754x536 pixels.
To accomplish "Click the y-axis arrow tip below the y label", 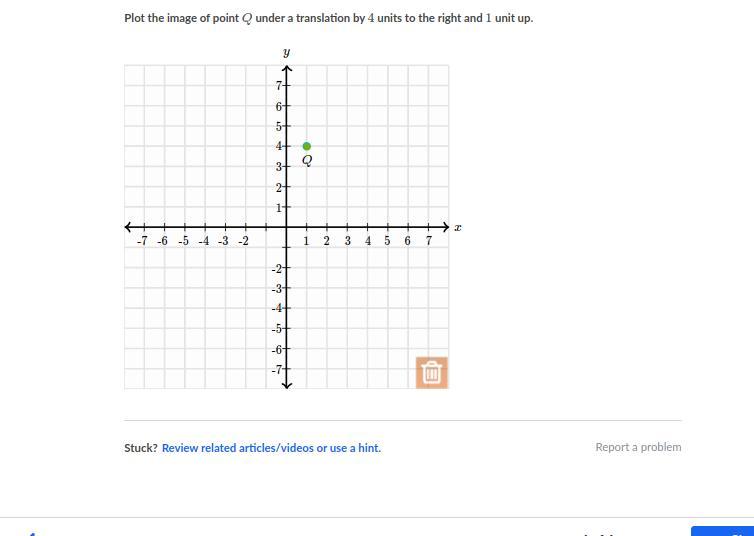I will [x=287, y=69].
